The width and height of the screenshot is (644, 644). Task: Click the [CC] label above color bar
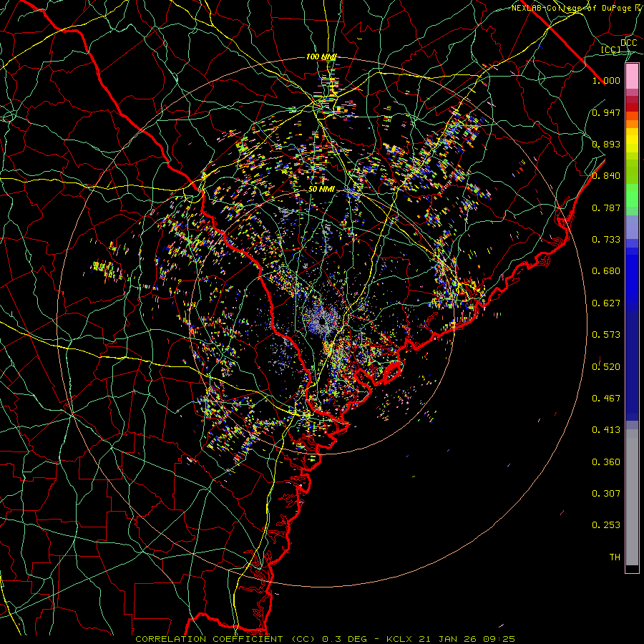click(610, 49)
